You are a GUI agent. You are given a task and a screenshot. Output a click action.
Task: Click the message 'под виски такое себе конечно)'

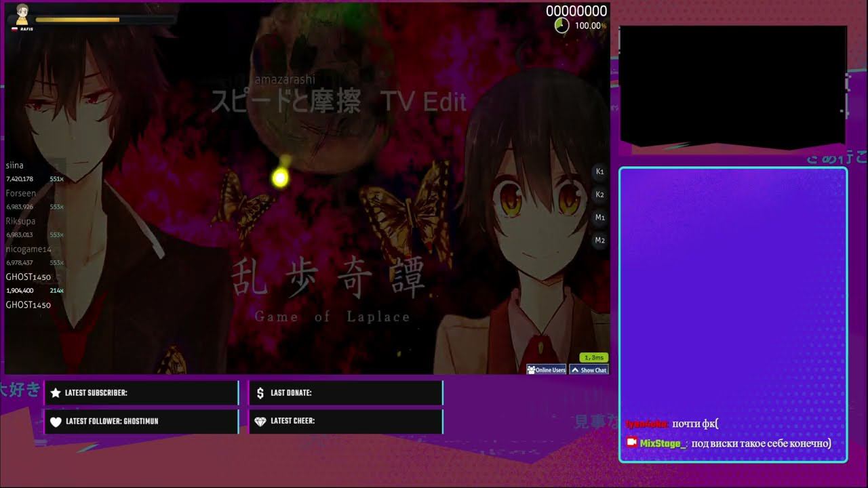pyautogui.click(x=762, y=443)
